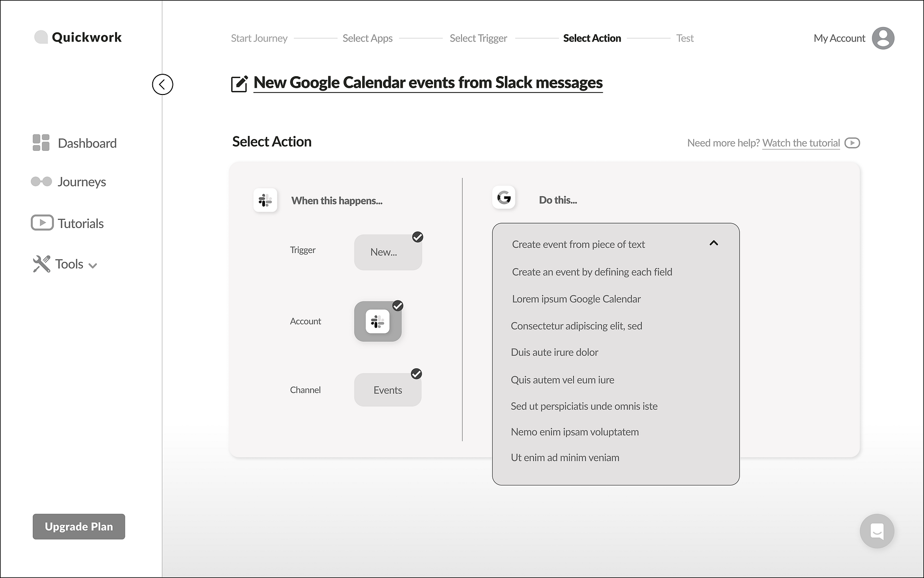The width and height of the screenshot is (924, 578).
Task: Click the 'Select Action' section heading
Action: (x=272, y=142)
